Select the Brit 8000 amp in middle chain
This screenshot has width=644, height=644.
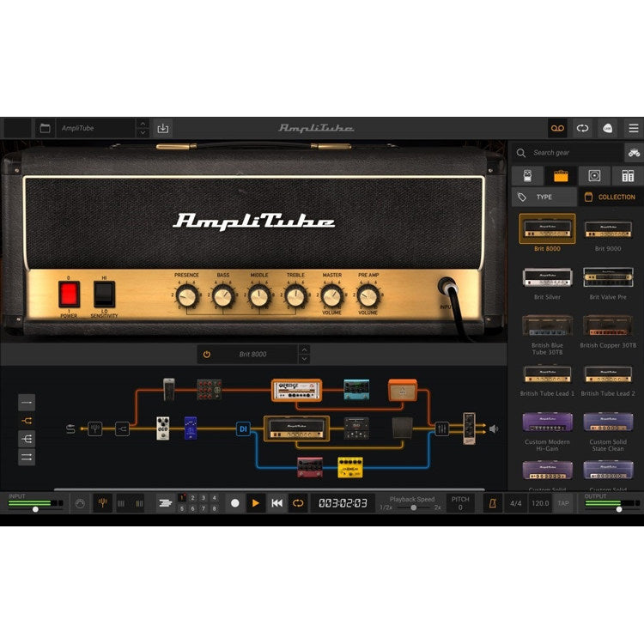click(296, 428)
